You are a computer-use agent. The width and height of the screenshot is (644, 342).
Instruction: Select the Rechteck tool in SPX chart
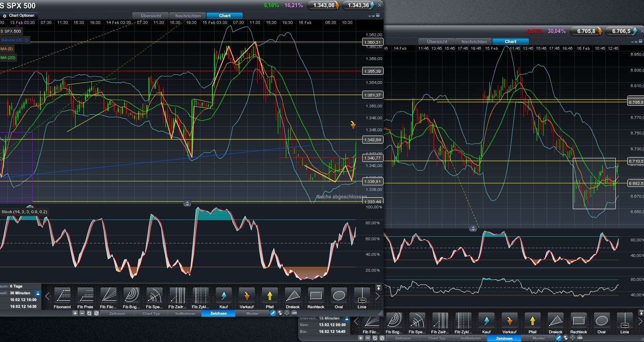click(x=316, y=296)
